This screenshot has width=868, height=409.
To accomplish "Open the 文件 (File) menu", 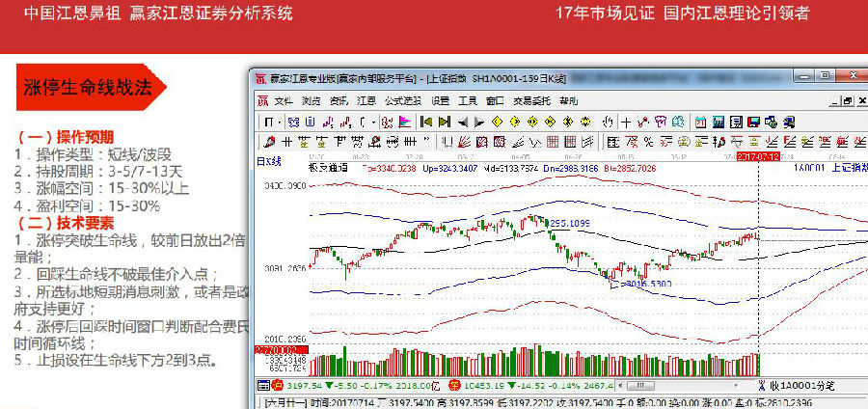I will pos(283,100).
